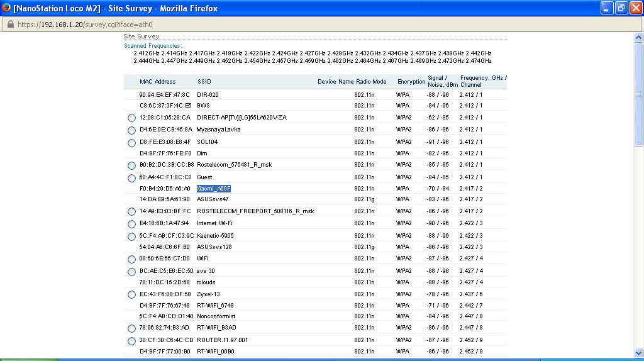Viewport: 644px width, 361px height.
Task: Select radio button for MyasnayaLavka network
Action: [131, 130]
